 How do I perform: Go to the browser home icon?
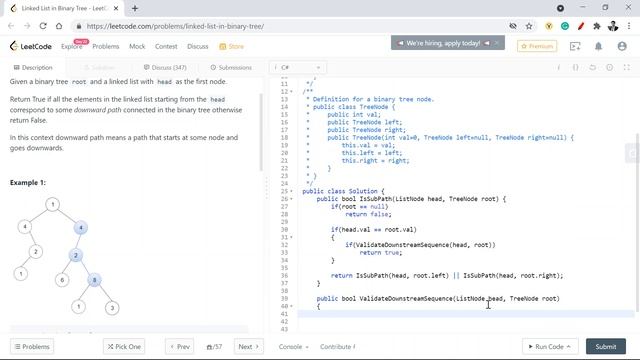59,26
